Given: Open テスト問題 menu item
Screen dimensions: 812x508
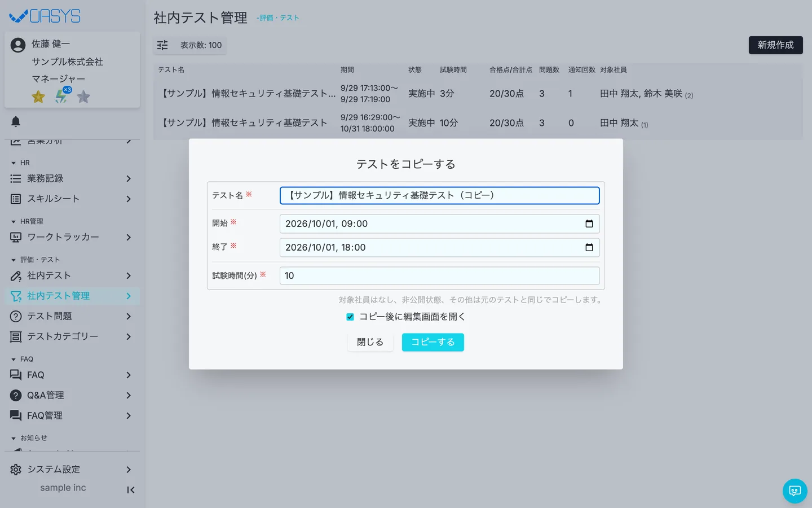Looking at the screenshot, I should tap(72, 316).
